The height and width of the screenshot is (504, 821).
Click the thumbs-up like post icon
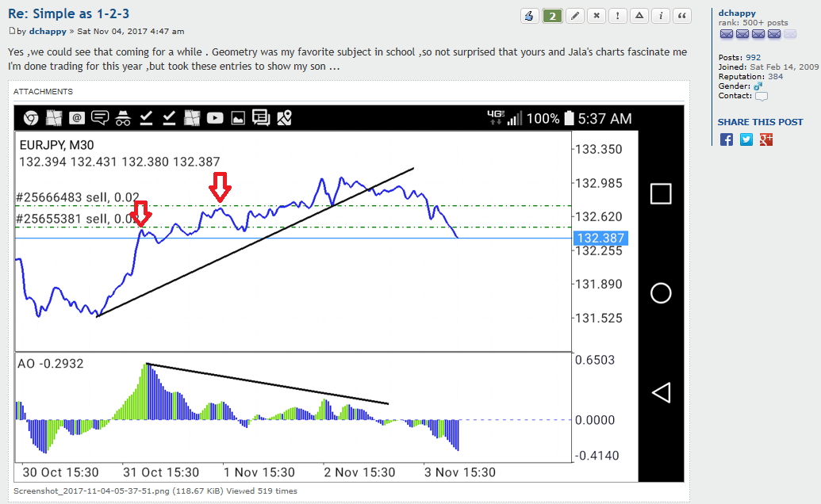point(529,16)
